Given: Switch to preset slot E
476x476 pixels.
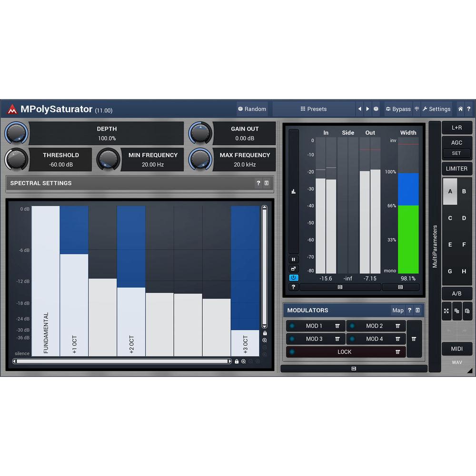Looking at the screenshot, I should click(450, 245).
